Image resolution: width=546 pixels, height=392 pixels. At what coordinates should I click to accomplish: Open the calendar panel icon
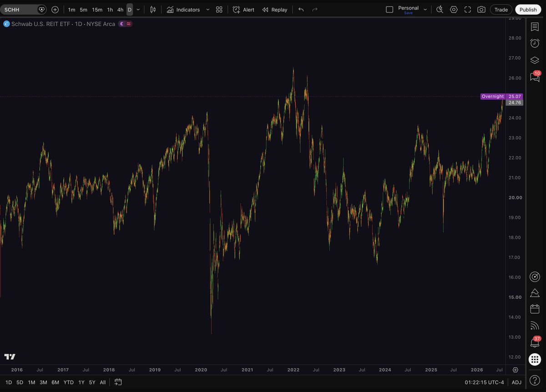click(535, 309)
